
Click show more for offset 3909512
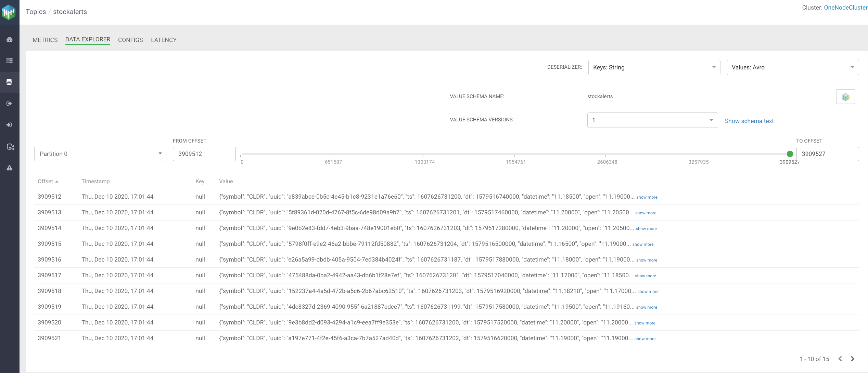tap(647, 197)
